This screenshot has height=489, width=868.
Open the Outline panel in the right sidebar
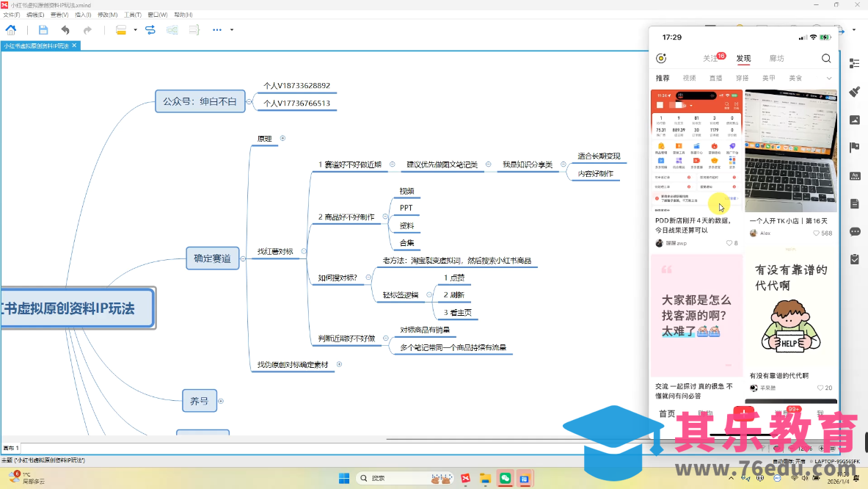coord(854,64)
